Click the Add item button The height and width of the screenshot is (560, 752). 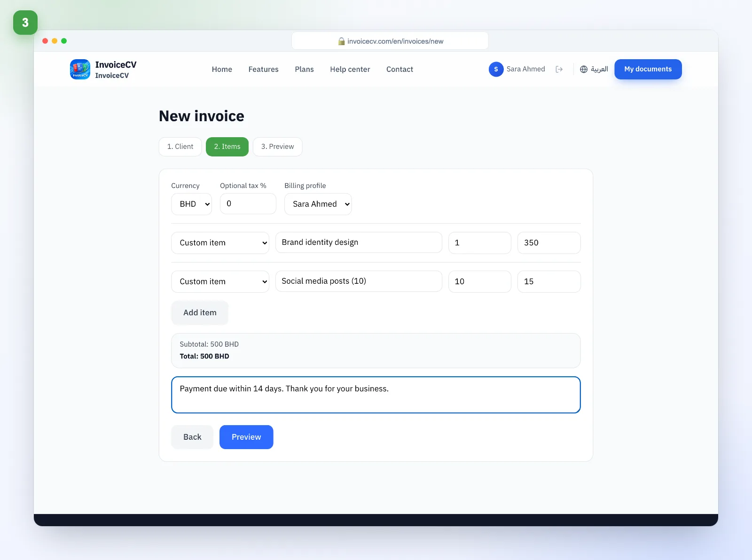tap(200, 313)
